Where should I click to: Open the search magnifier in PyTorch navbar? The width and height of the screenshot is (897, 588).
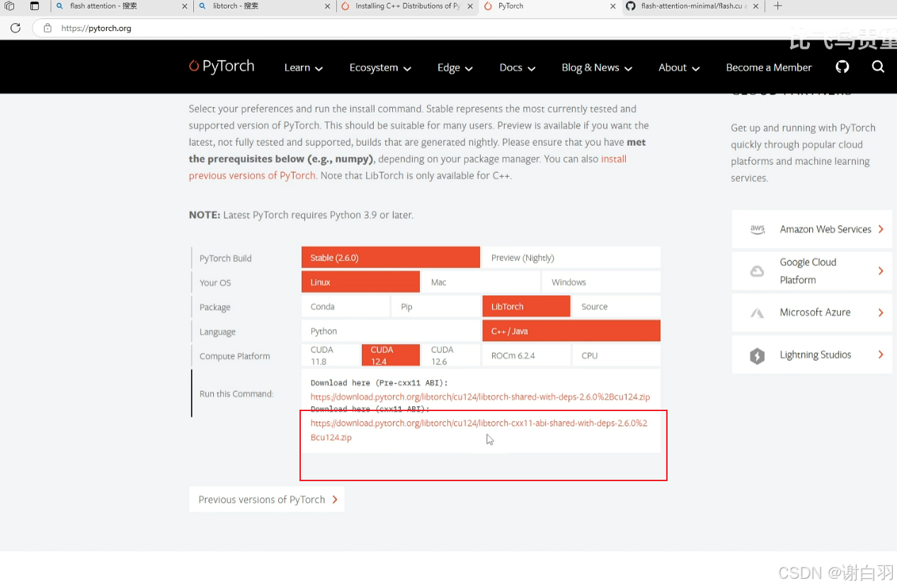pos(878,67)
